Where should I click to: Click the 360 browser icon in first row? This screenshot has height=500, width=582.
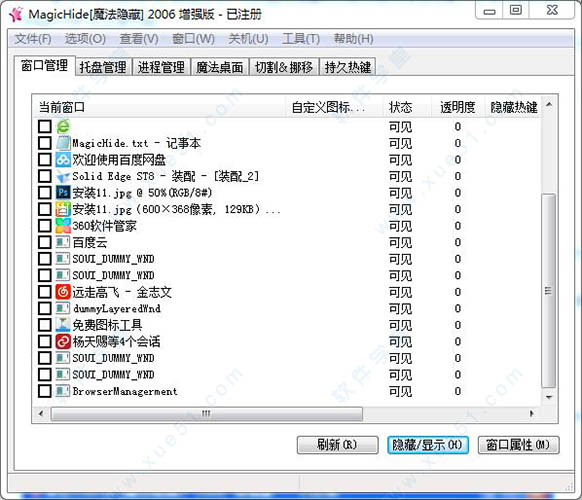(x=63, y=127)
